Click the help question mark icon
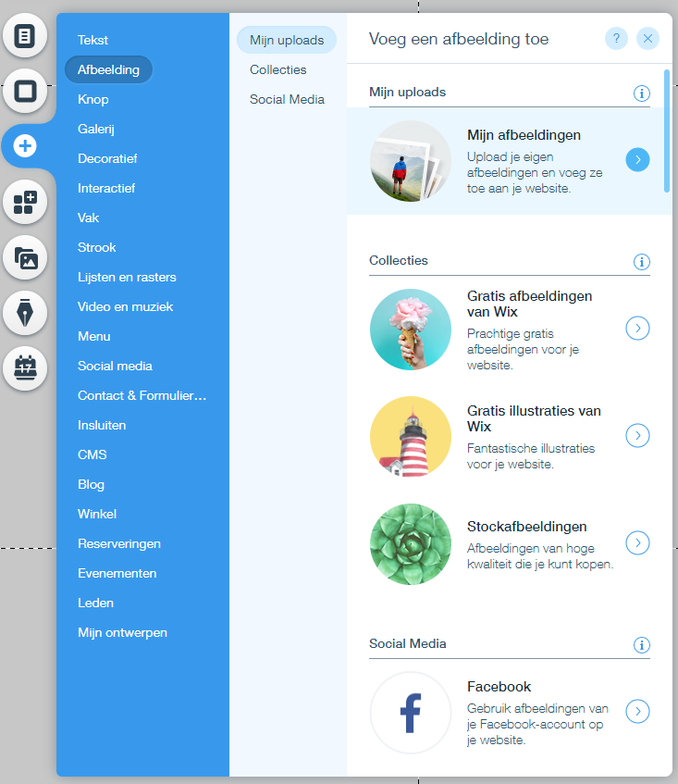The height and width of the screenshot is (784, 678). pyautogui.click(x=616, y=39)
